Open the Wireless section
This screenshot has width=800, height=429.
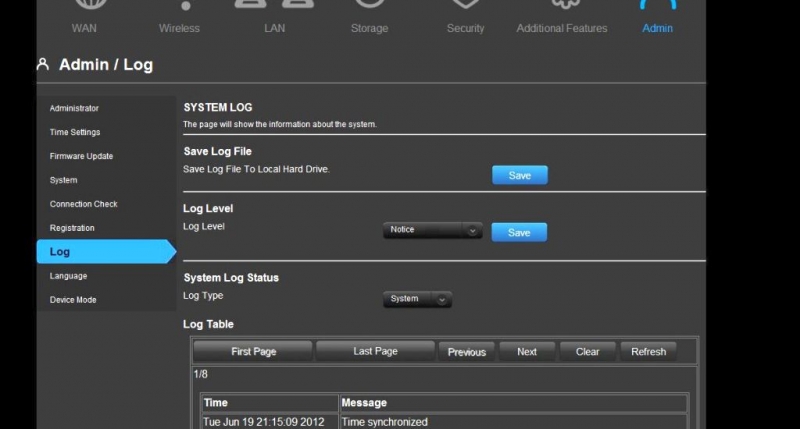(x=179, y=28)
